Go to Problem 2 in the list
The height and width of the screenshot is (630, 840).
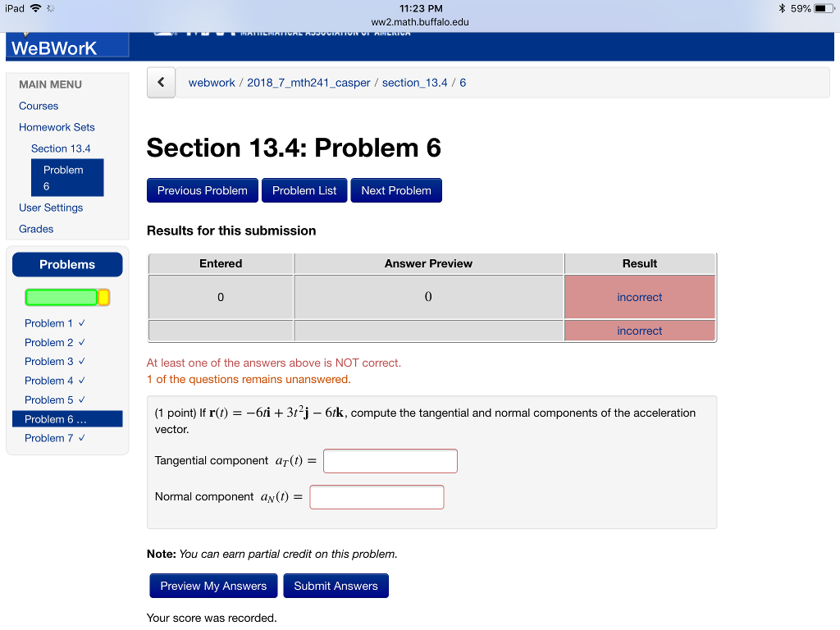pyautogui.click(x=55, y=342)
